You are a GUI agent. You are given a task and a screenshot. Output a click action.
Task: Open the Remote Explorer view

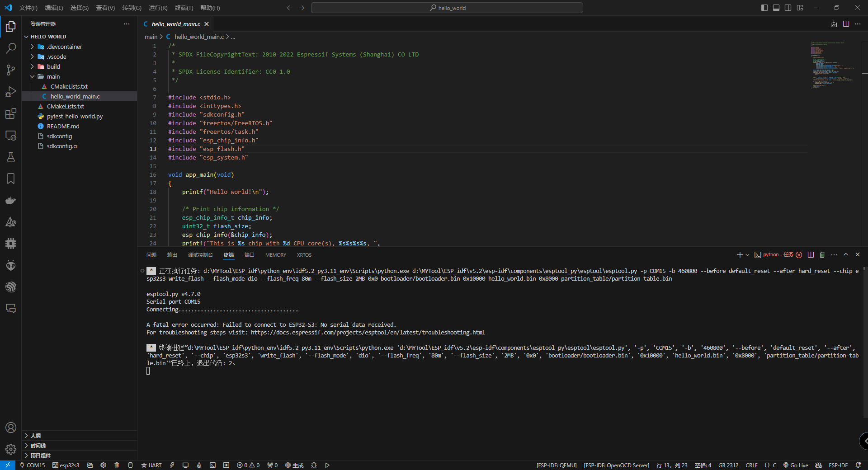click(11, 135)
